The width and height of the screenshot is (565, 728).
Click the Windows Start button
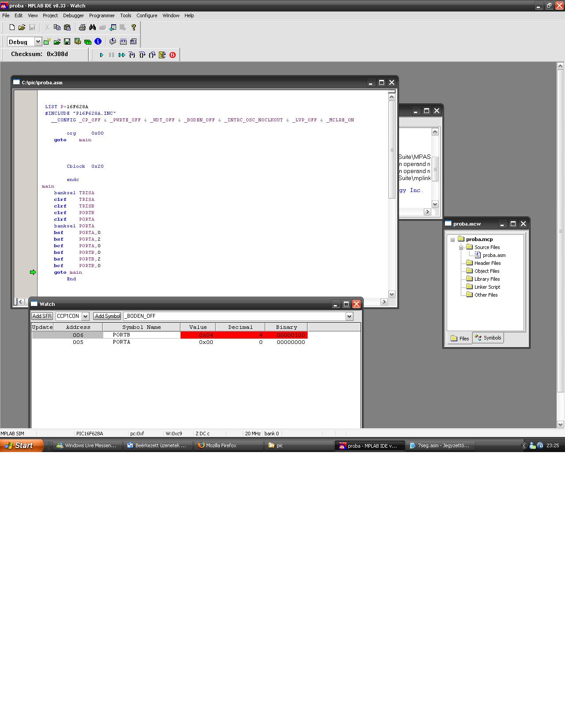[22, 445]
